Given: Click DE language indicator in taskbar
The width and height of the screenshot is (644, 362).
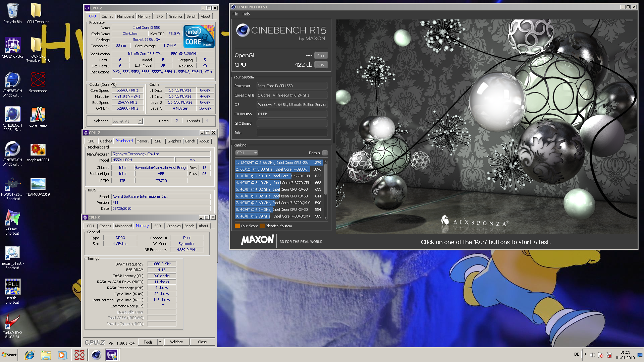Looking at the screenshot, I should 576,354.
